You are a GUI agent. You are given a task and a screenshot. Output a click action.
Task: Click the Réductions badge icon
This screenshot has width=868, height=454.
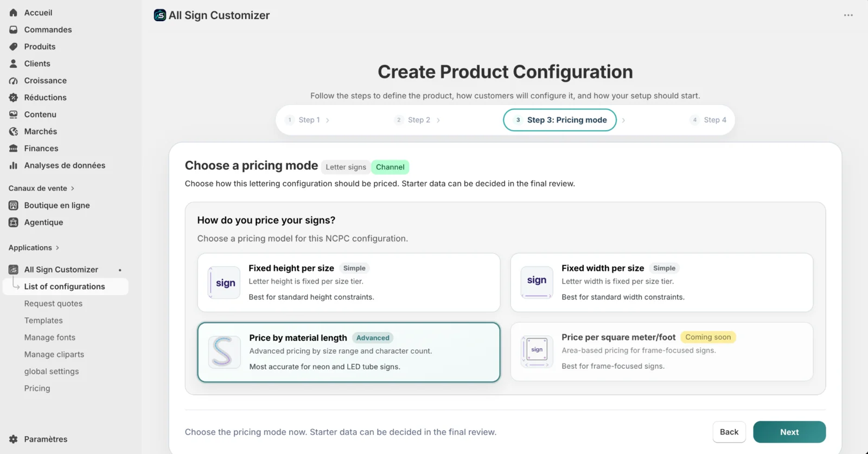pyautogui.click(x=14, y=98)
